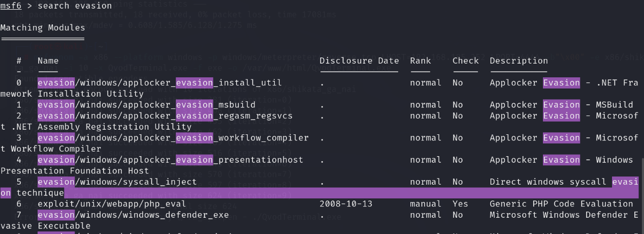Select the 'Matching Modules' heading
The image size is (644, 234).
pos(43,27)
